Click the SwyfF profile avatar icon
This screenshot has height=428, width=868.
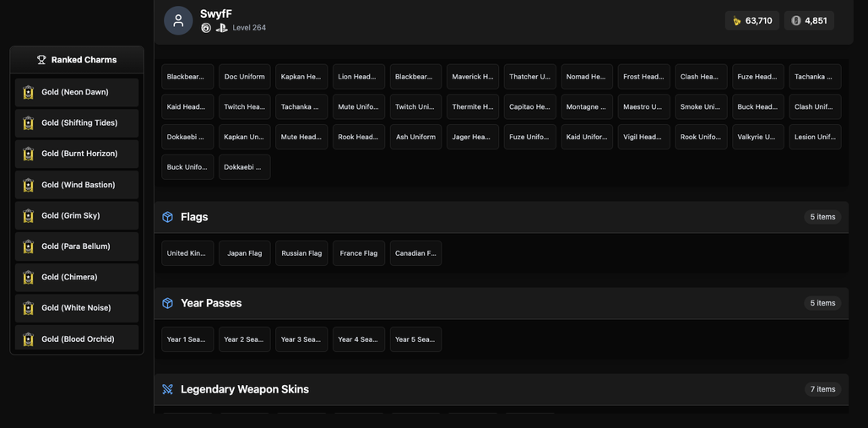pos(178,21)
